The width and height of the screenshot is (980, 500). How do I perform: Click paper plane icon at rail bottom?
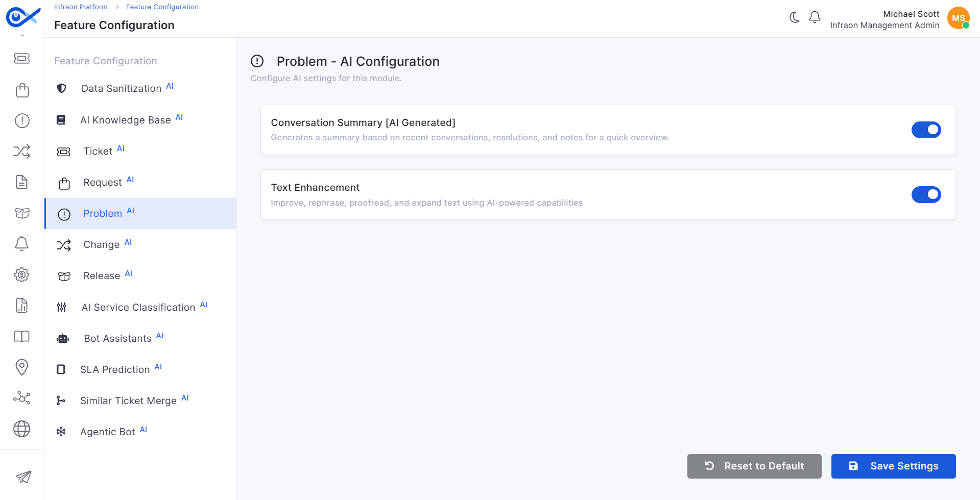pyautogui.click(x=23, y=477)
